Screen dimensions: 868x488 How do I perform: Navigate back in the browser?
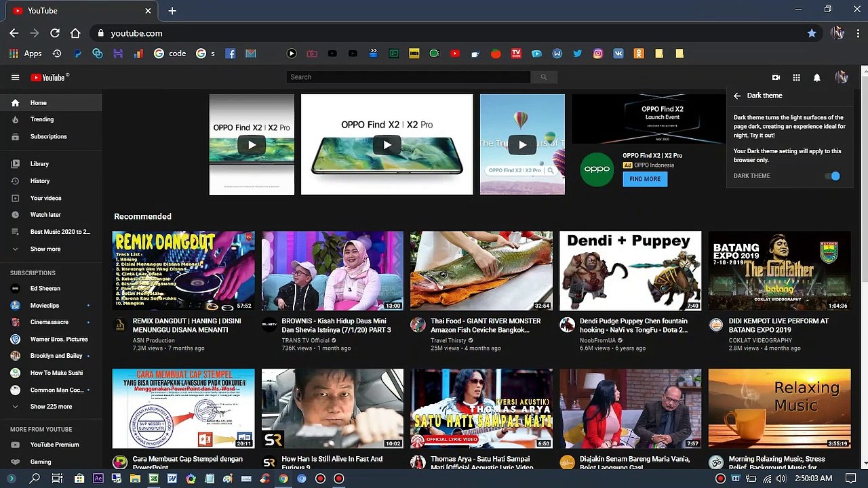(14, 33)
